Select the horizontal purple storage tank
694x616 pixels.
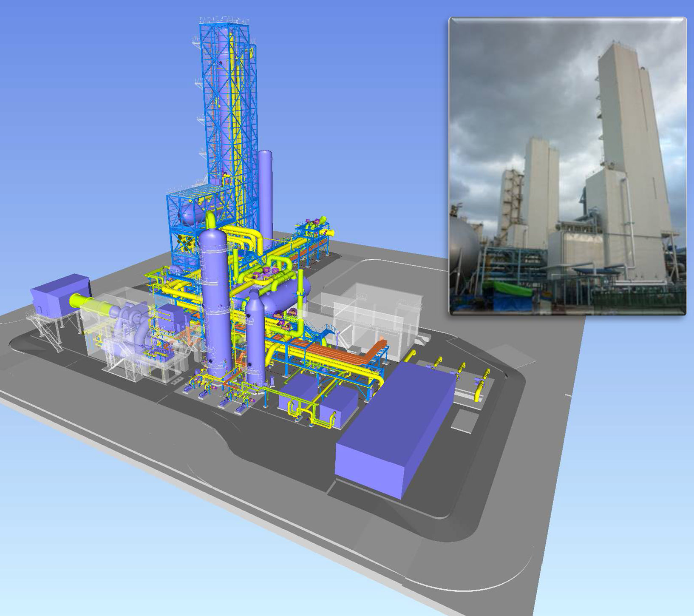[x=285, y=293]
